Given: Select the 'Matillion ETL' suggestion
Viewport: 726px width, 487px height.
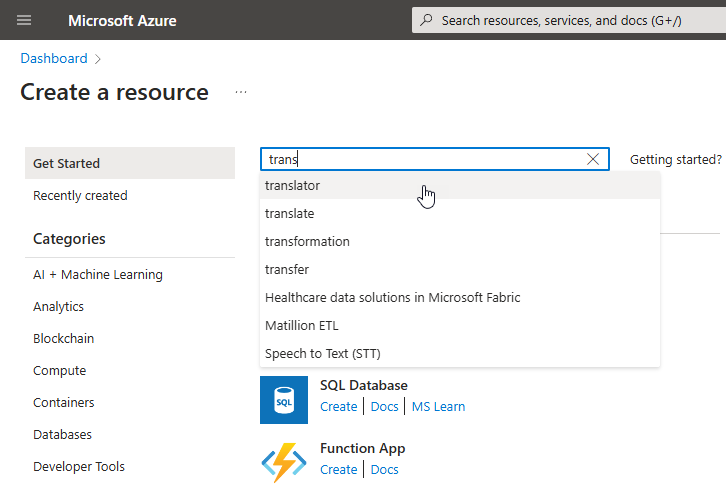Looking at the screenshot, I should coord(302,325).
